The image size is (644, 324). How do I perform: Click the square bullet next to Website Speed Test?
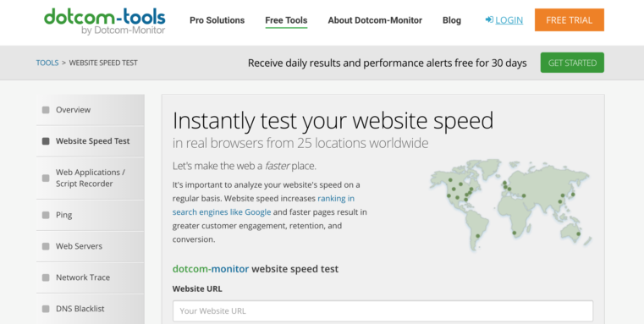coord(46,141)
